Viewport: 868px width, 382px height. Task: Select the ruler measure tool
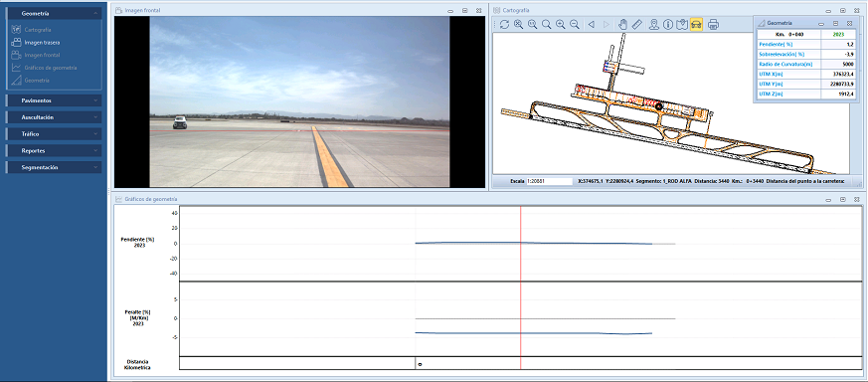(x=636, y=24)
